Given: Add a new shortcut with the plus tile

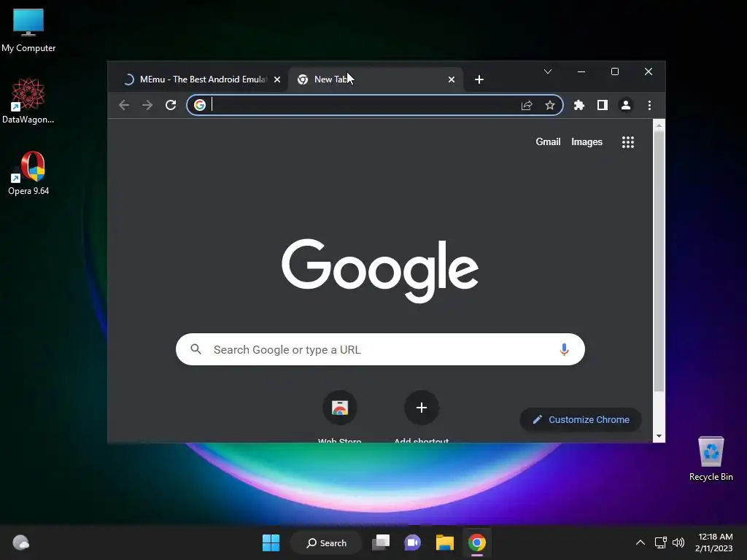Looking at the screenshot, I should (421, 416).
